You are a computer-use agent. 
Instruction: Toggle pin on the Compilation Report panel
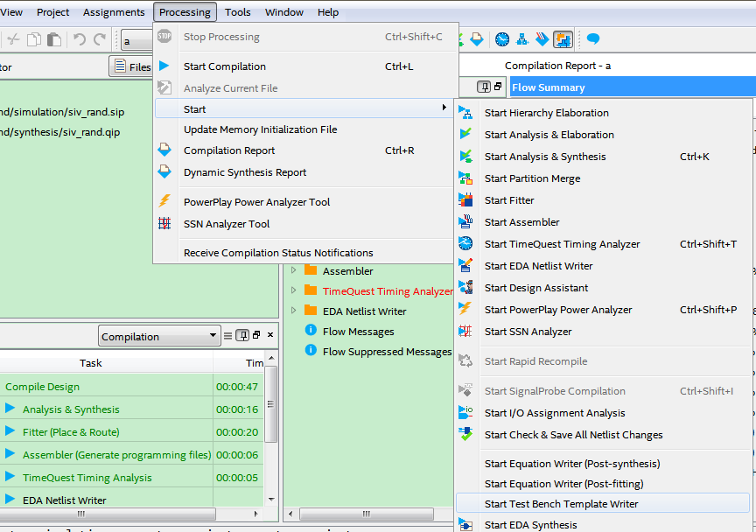tap(483, 87)
